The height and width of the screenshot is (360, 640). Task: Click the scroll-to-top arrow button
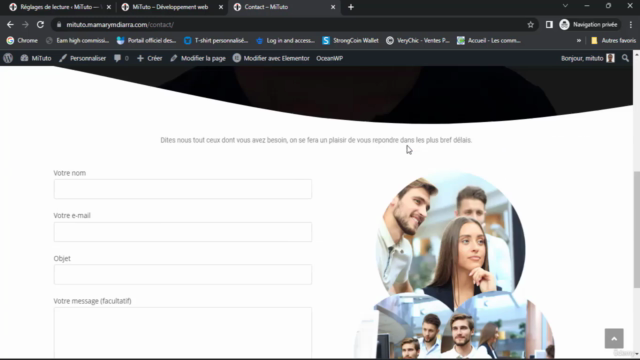pos(614,338)
